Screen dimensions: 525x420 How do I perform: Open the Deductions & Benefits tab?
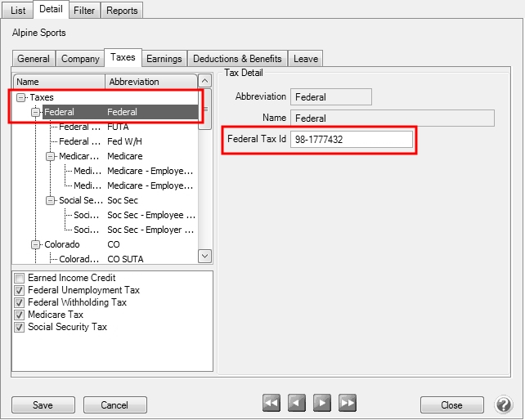tap(237, 59)
